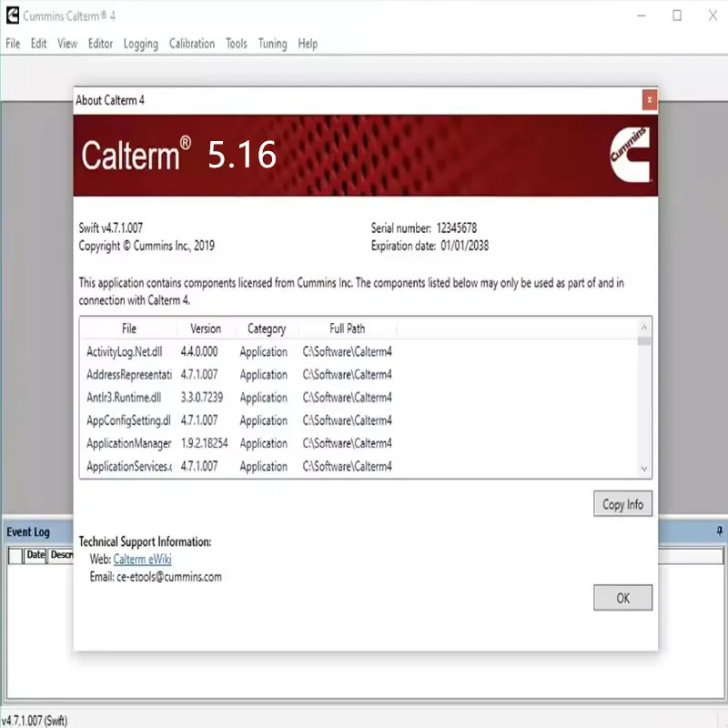Screen dimensions: 728x728
Task: Click the scrollbar down arrow on the file list
Action: [644, 467]
